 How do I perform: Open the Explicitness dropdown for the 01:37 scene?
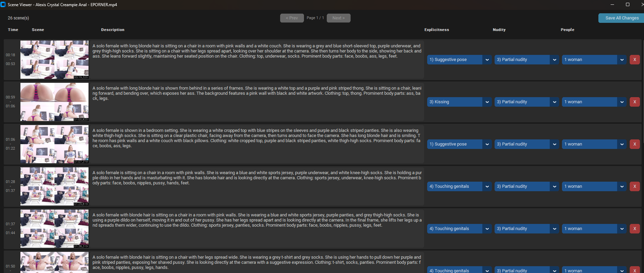(x=459, y=229)
